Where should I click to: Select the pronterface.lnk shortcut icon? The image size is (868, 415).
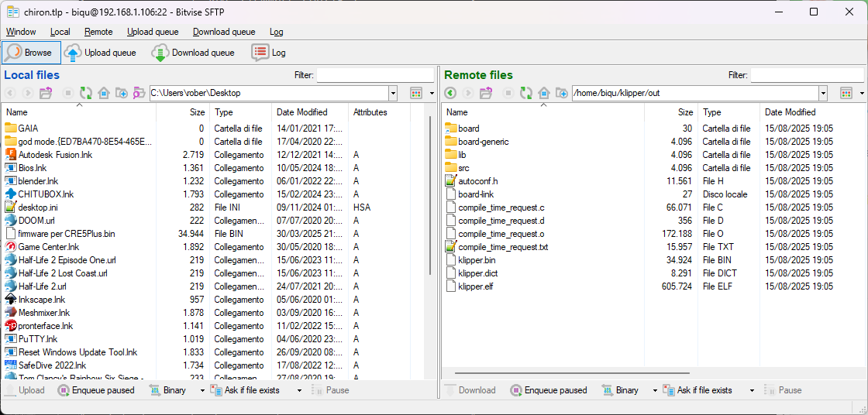click(11, 326)
